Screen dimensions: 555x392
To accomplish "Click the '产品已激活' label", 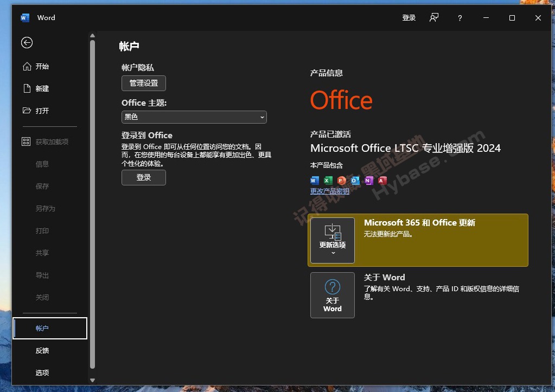I will click(x=330, y=134).
